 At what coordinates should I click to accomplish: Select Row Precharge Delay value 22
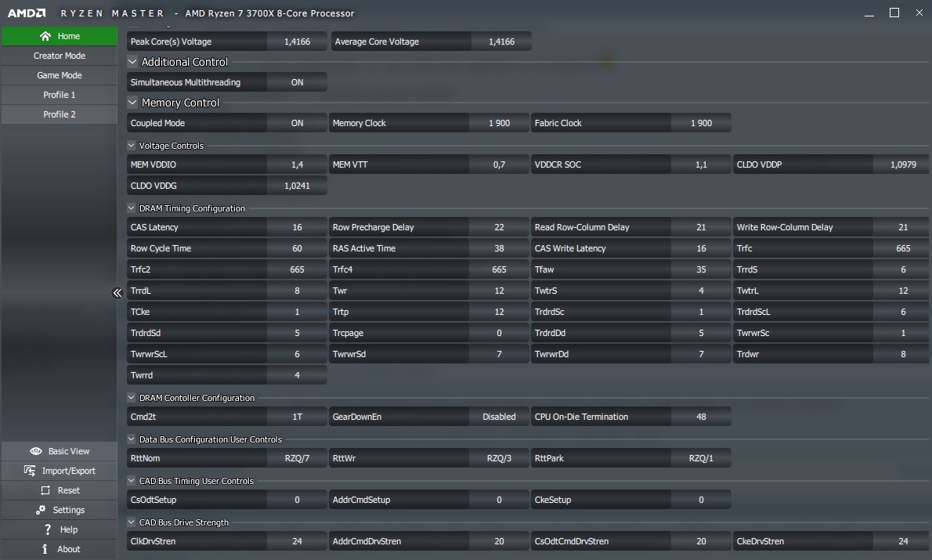[500, 227]
